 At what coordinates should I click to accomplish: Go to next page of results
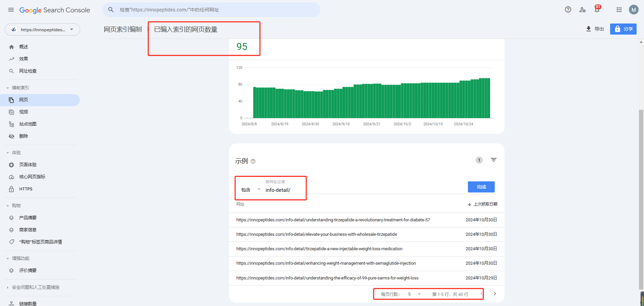[495, 294]
